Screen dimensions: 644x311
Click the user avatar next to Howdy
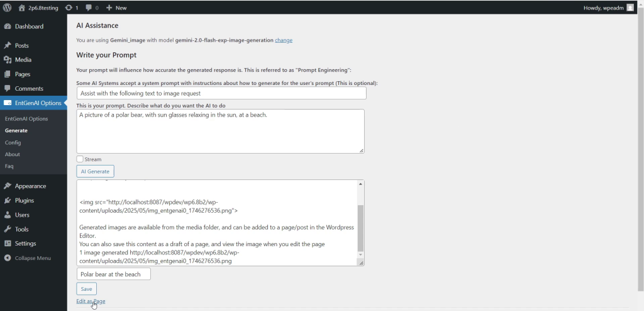[x=630, y=8]
